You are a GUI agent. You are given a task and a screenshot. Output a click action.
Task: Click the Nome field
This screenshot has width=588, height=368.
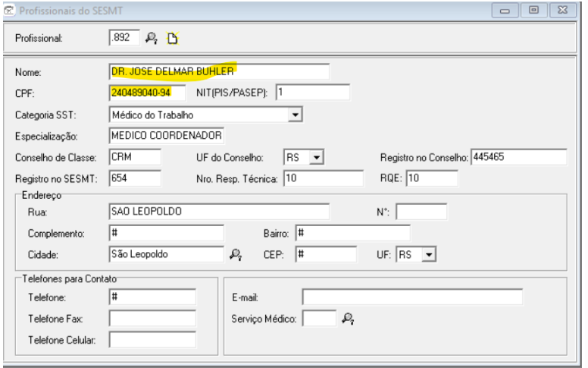[220, 71]
